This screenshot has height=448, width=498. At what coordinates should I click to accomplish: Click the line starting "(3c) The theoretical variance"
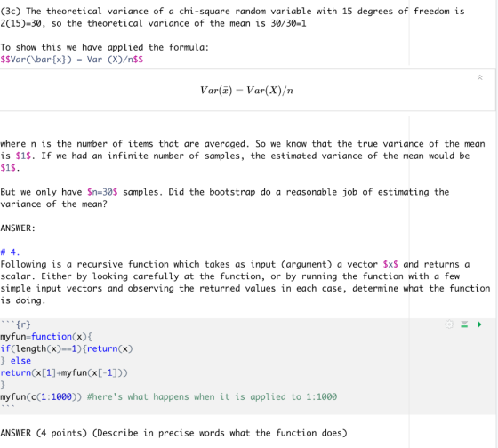232,12
